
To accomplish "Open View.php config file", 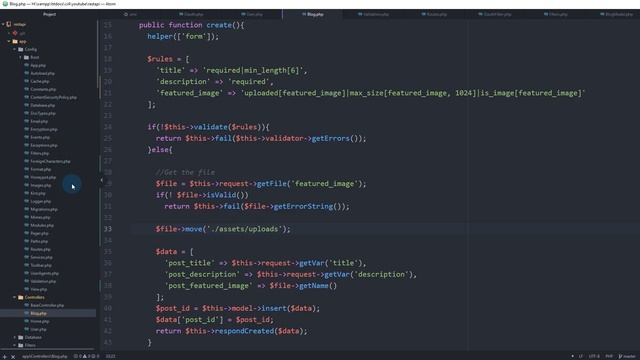I will point(39,289).
